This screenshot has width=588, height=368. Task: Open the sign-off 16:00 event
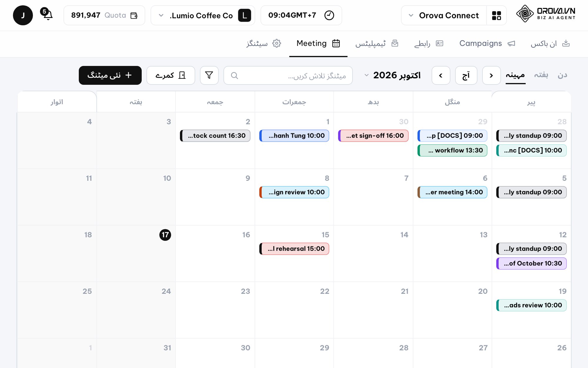coord(373,136)
